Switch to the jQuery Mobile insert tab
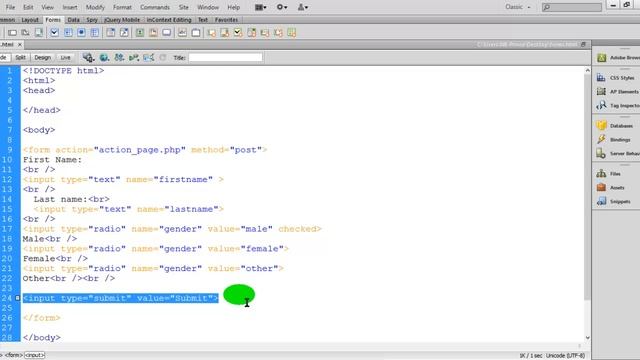This screenshot has width=640, height=360. (x=122, y=20)
